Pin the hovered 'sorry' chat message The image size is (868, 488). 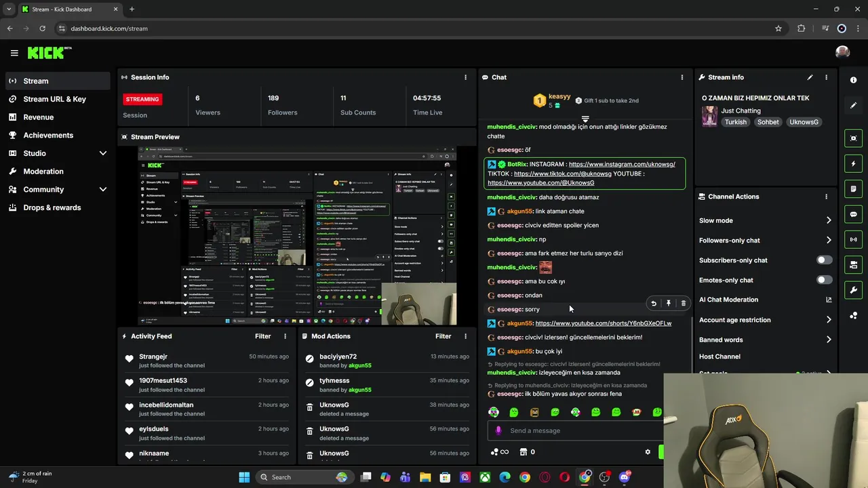pyautogui.click(x=669, y=304)
